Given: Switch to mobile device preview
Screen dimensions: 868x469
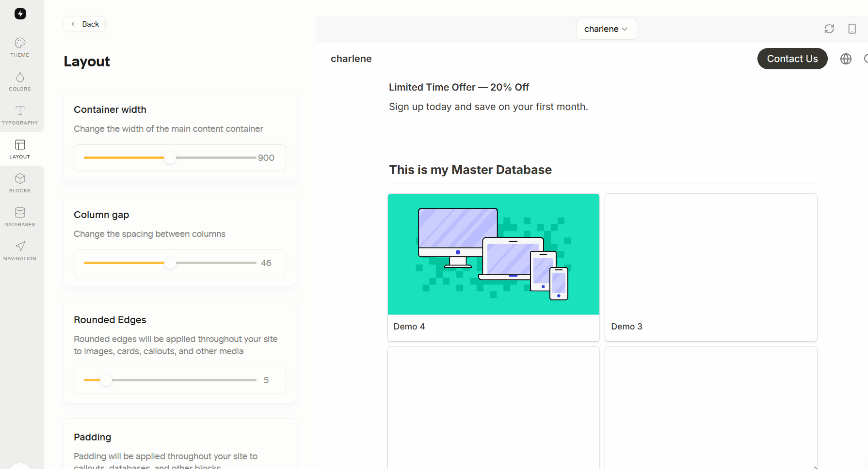Looking at the screenshot, I should coord(852,29).
